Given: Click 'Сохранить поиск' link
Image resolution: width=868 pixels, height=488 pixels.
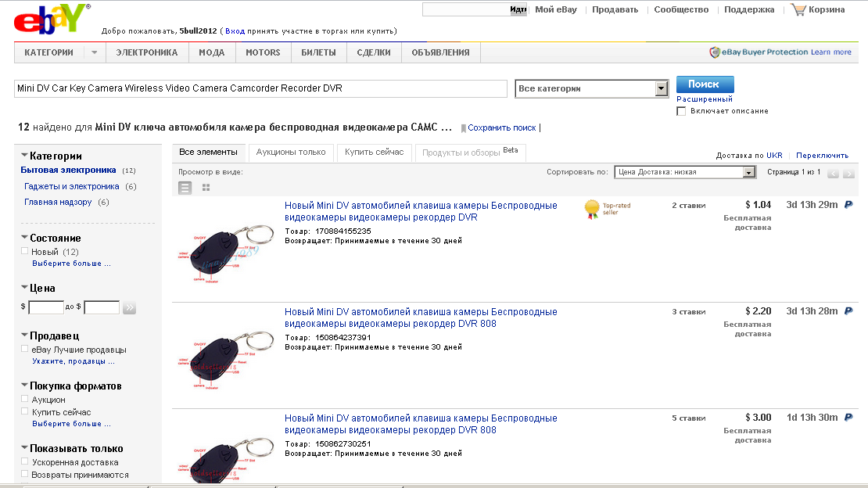Looking at the screenshot, I should [x=501, y=128].
